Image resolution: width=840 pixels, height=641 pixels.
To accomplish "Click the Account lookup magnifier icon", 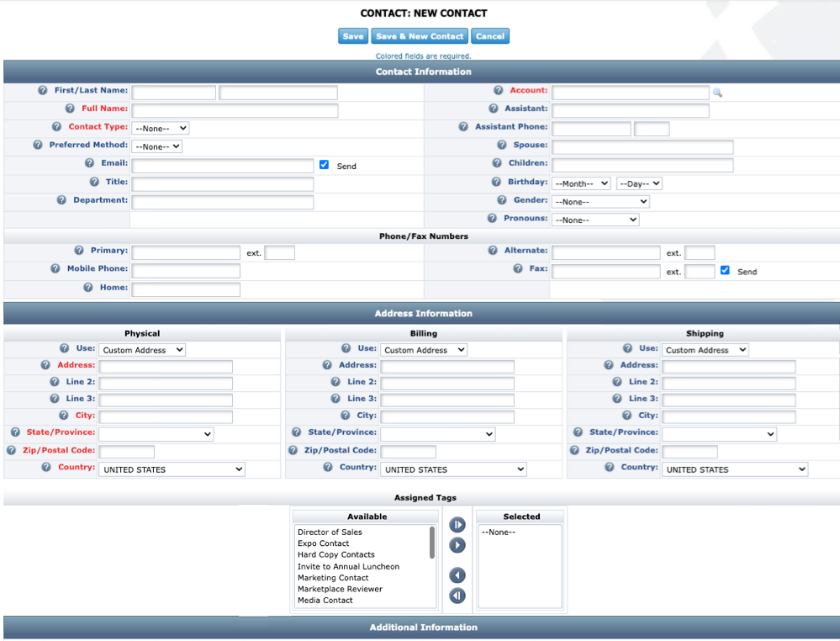I will [717, 93].
